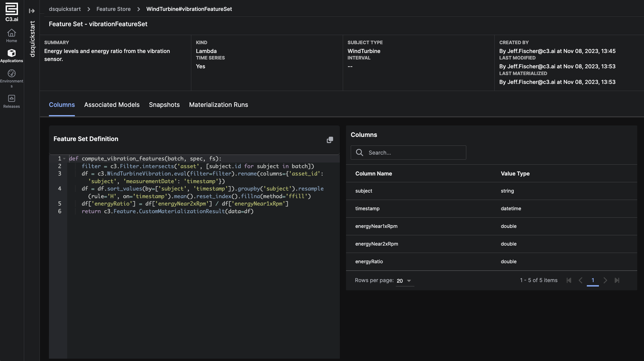644x361 pixels.
Task: Switch to Materialization Runs tab
Action: coord(219,105)
